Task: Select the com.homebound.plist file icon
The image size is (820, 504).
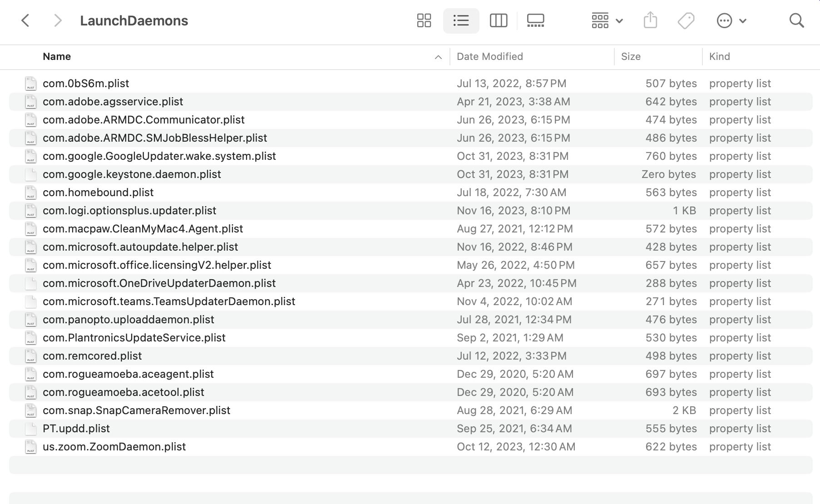Action: [x=31, y=193]
